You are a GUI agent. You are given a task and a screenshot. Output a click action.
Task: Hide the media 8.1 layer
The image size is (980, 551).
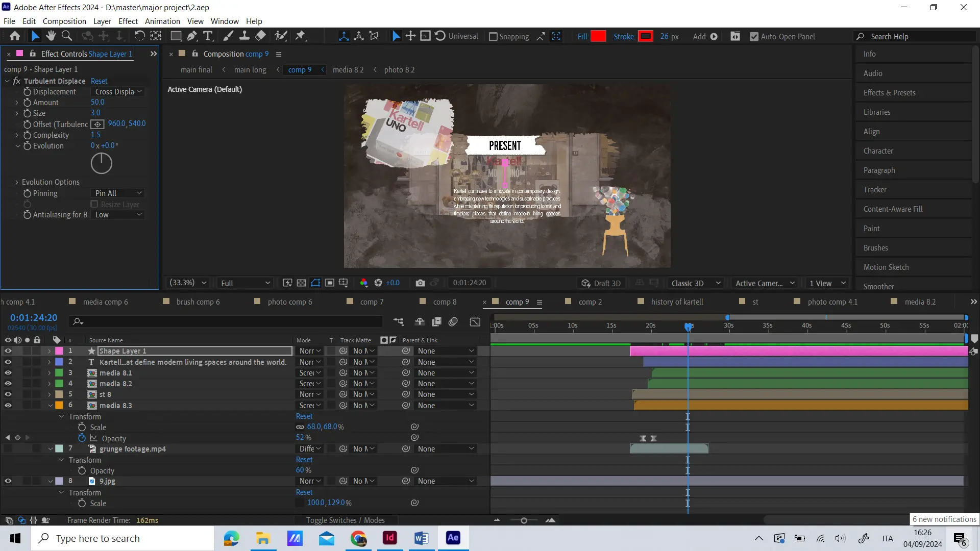click(8, 373)
